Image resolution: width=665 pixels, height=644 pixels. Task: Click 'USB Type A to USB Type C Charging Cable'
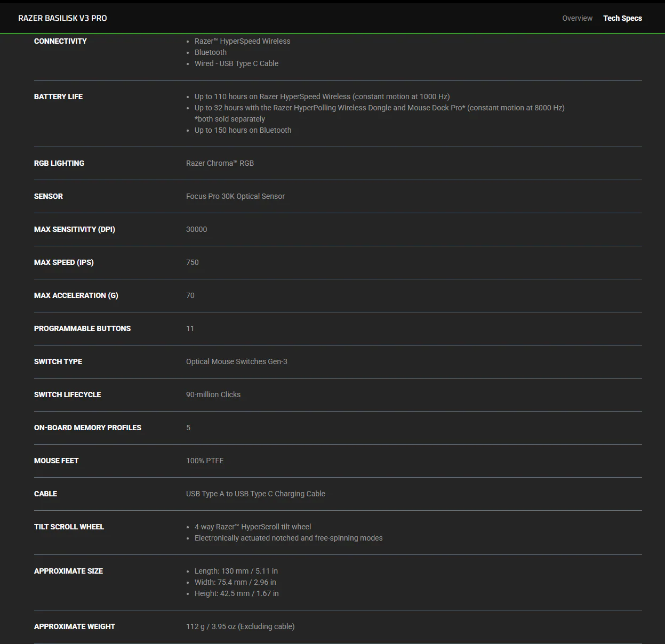[255, 494]
